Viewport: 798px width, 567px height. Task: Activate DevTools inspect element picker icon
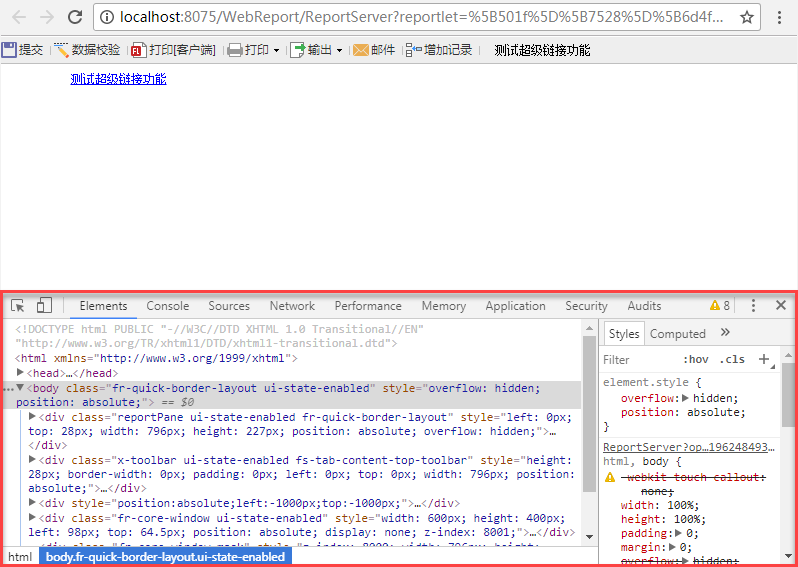18,305
